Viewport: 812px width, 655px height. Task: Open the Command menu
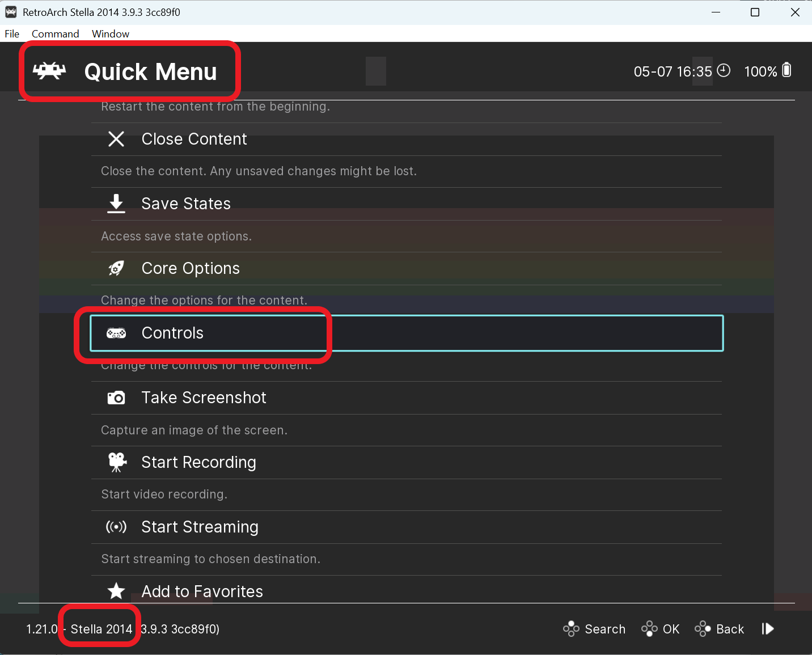pyautogui.click(x=55, y=33)
